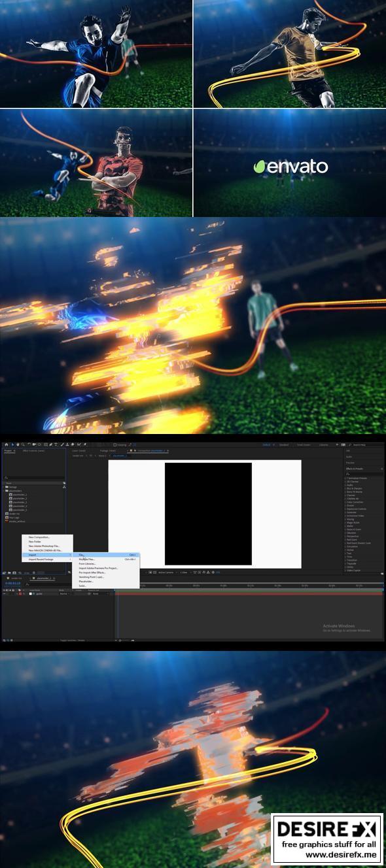The image size is (386, 868).
Task: Select the Expression Controls category text
Action: pos(357,509)
